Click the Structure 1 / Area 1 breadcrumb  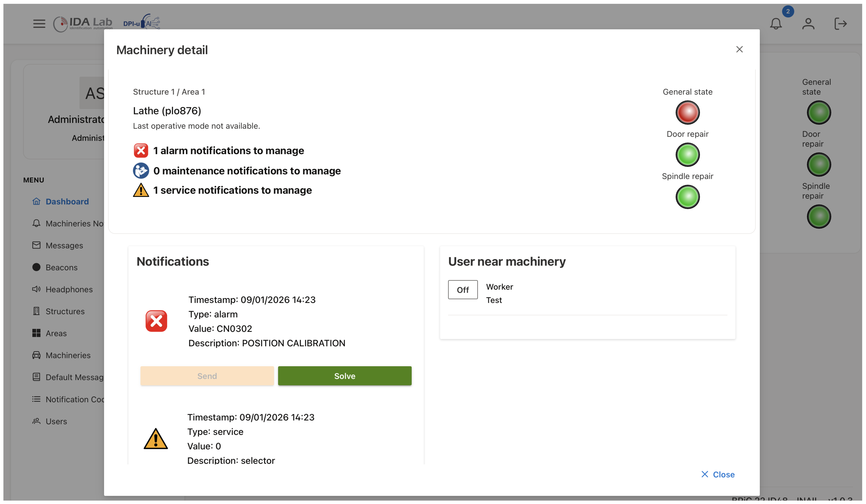(x=169, y=92)
